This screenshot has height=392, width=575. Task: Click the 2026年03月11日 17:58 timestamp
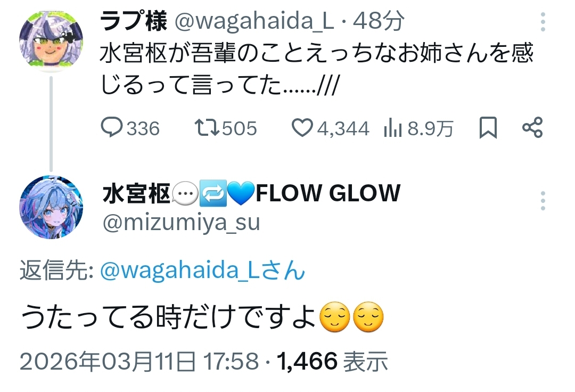pos(139,361)
